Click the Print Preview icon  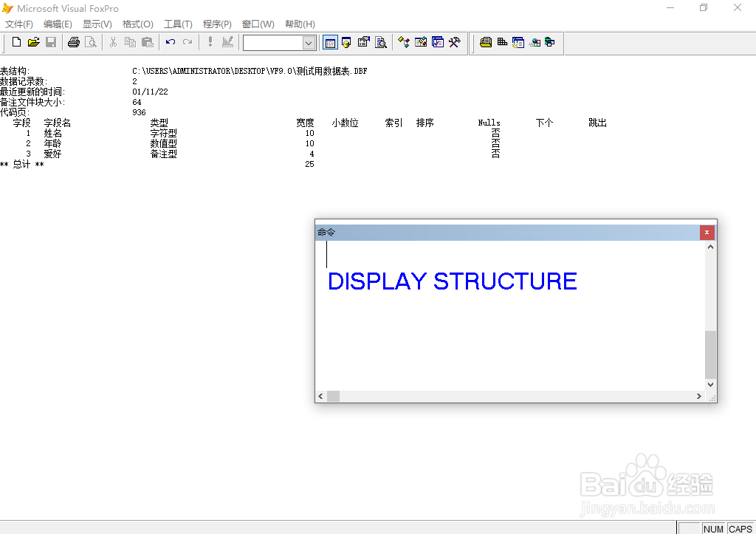pos(91,42)
